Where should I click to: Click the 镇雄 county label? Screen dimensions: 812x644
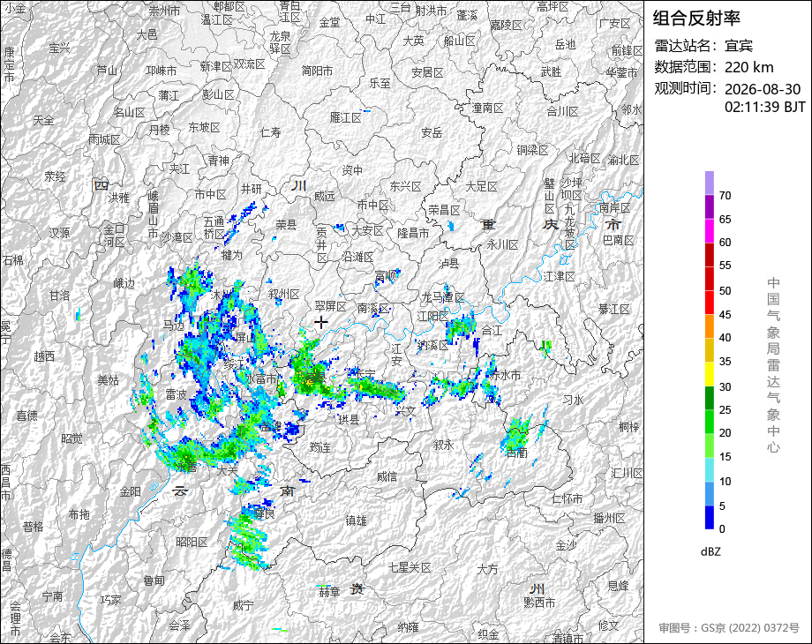click(357, 520)
